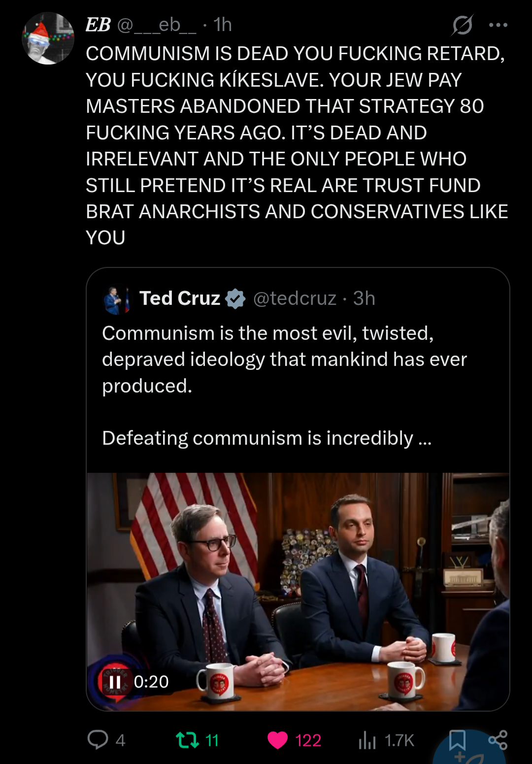Click the "Ted Cruz" display name
Screen dimensions: 532x764
pos(180,299)
